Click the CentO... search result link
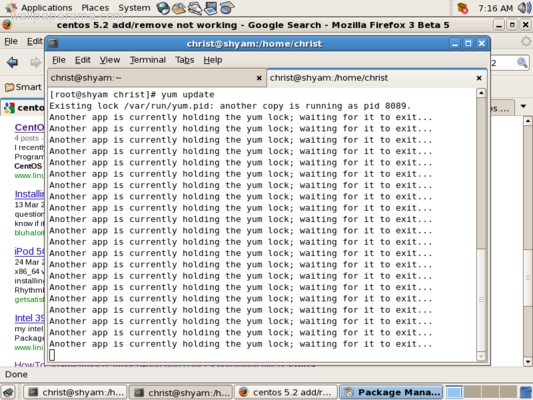This screenshot has width=533, height=400. 29,127
